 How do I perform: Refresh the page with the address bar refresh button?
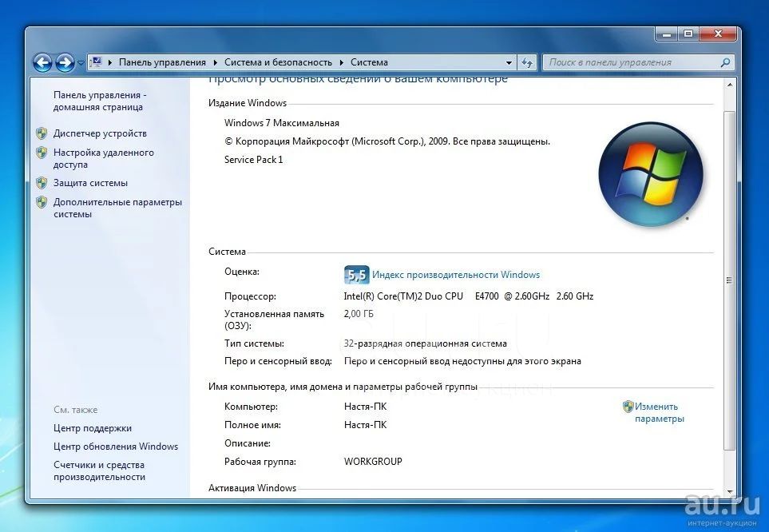click(x=527, y=62)
